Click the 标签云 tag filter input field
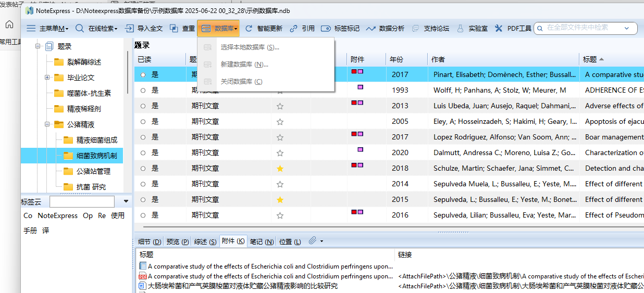 82,201
